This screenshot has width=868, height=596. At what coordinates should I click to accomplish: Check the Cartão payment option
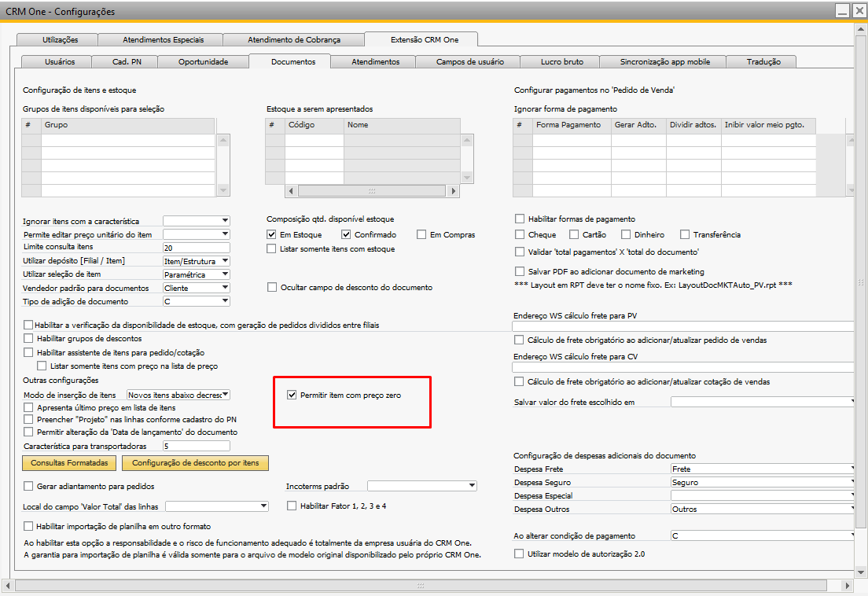tap(574, 234)
